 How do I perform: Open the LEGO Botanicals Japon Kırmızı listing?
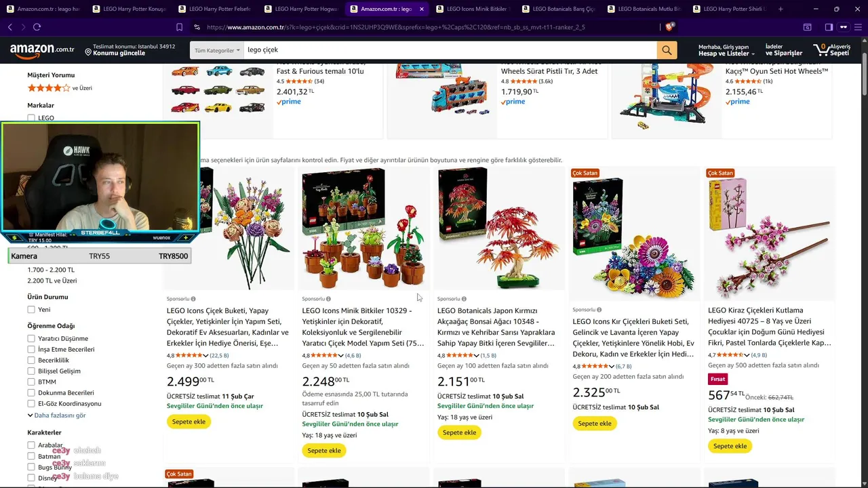[x=496, y=327]
